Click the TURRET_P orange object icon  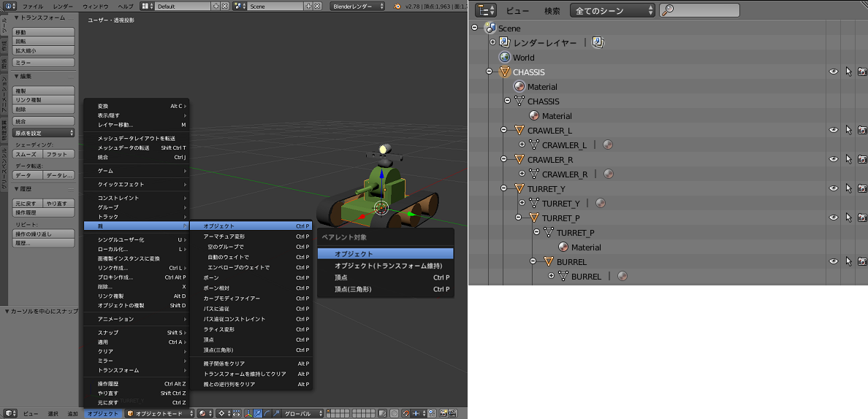point(533,218)
